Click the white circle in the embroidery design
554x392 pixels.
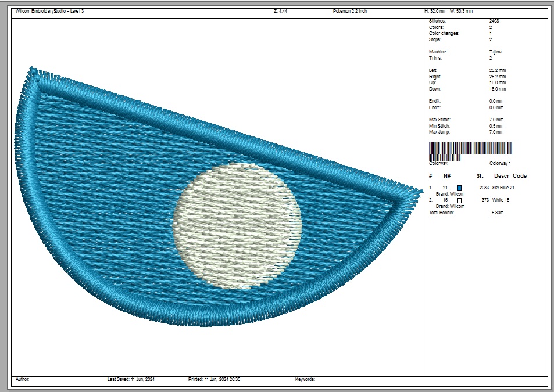point(237,225)
